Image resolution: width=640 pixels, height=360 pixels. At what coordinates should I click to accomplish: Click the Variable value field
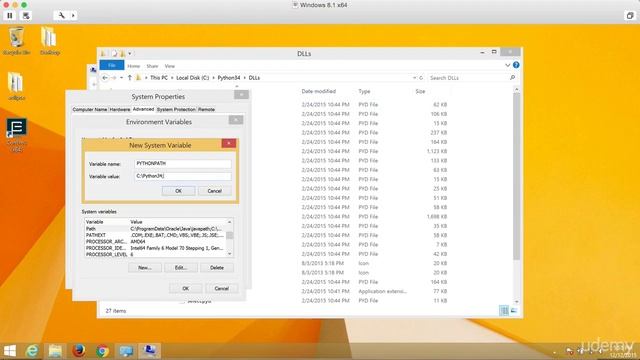[x=183, y=176]
